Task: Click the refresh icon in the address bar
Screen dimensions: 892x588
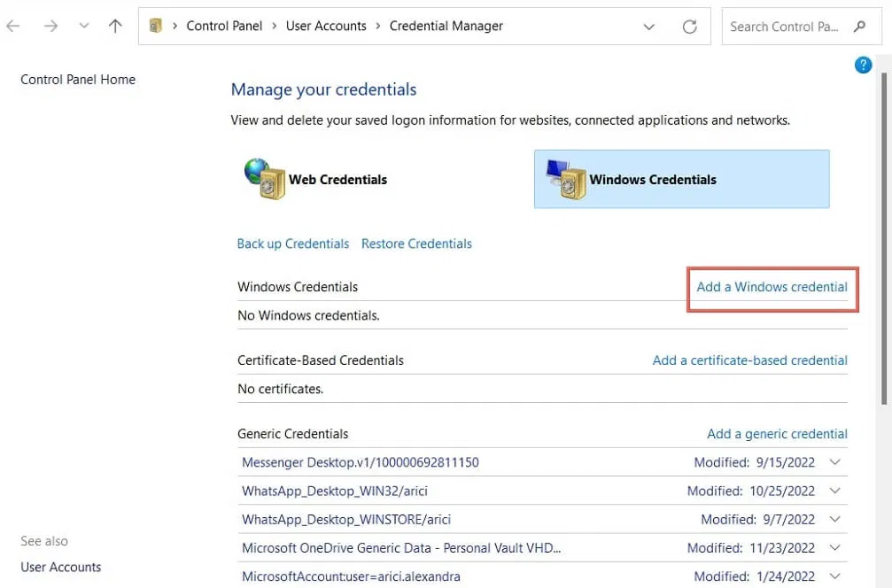Action: 690,26
